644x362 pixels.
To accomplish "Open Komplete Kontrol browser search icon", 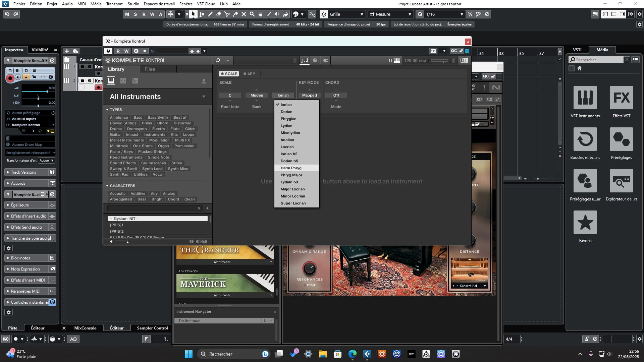I will coord(218,60).
